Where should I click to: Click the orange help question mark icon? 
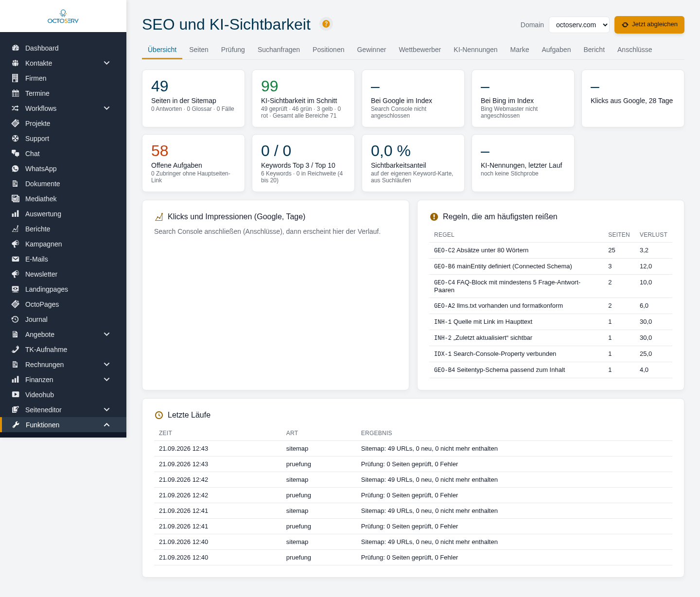point(326,24)
